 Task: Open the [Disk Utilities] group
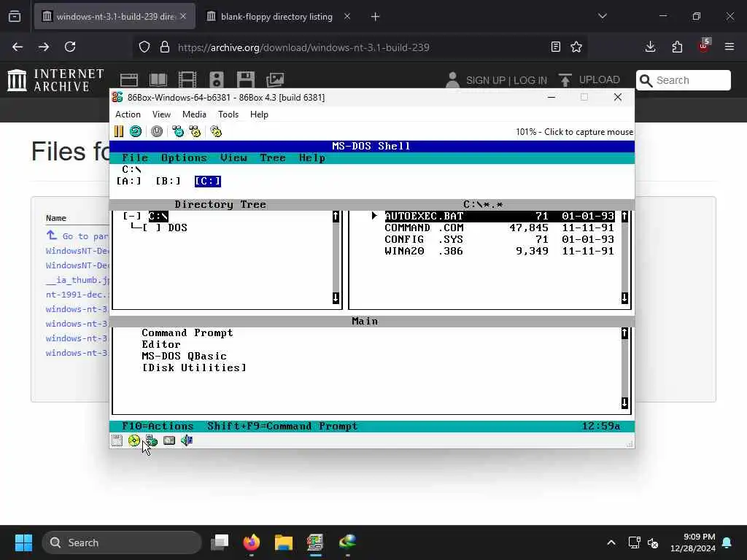[194, 367]
